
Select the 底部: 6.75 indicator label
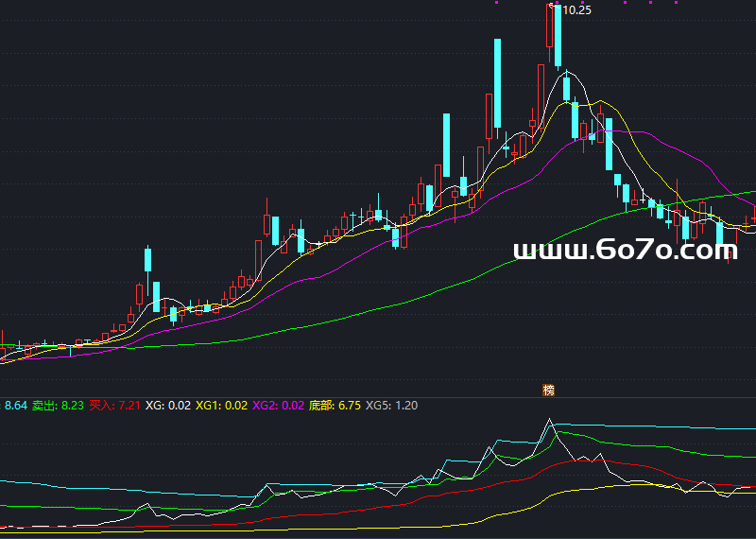335,406
